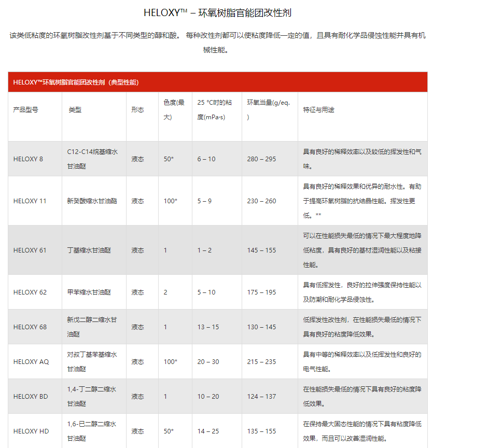Select the HELOXY HD product entry
Viewport: 502px width, 448px height.
(30, 431)
